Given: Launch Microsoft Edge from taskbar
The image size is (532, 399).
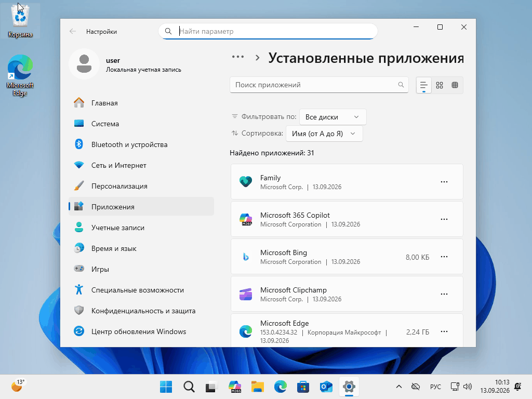Looking at the screenshot, I should 280,387.
